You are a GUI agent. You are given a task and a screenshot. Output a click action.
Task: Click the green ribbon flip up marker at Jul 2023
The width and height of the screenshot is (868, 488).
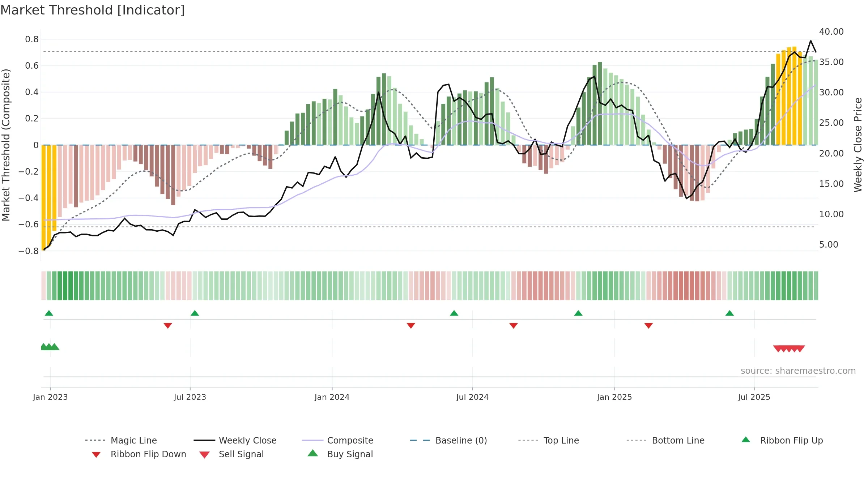point(195,313)
